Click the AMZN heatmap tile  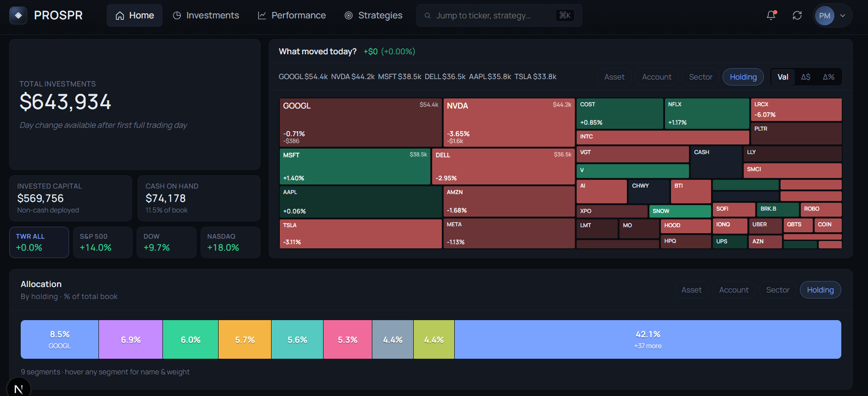tap(509, 201)
